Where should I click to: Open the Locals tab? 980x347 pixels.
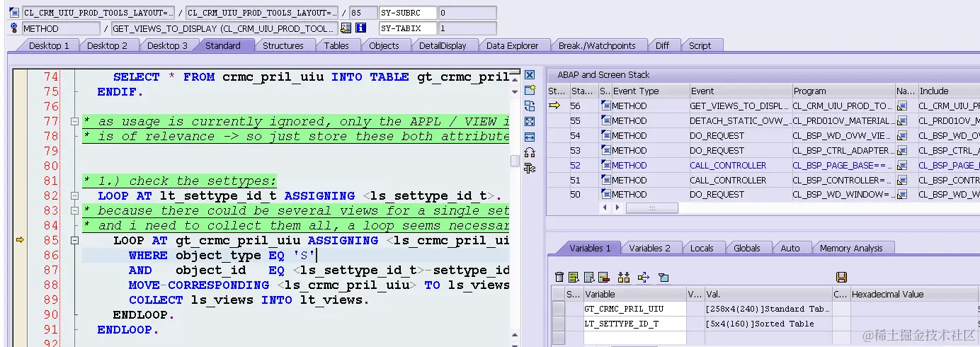pyautogui.click(x=702, y=248)
